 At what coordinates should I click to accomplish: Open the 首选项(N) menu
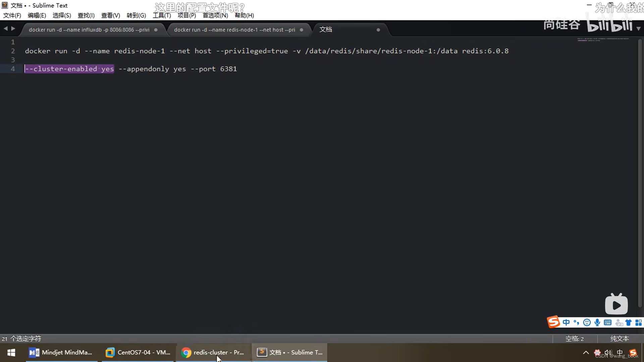coord(215,15)
